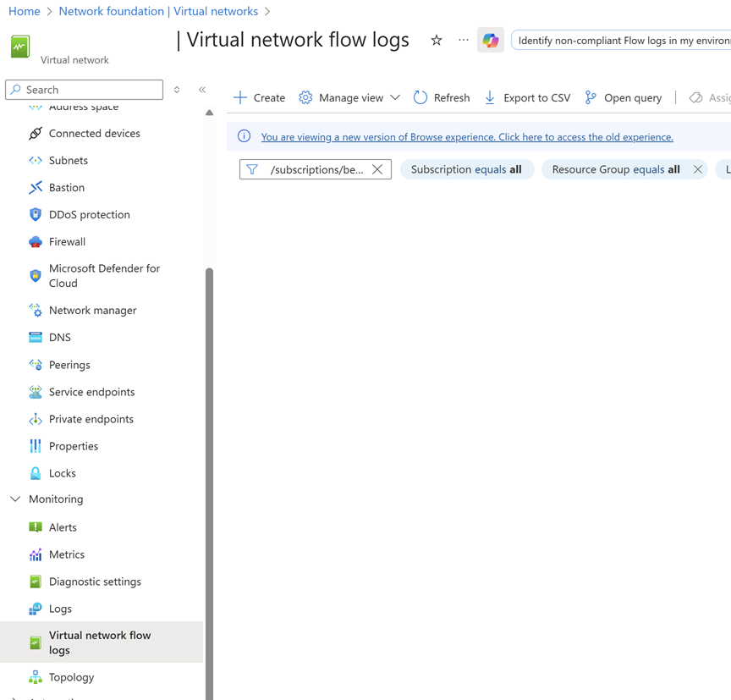Open Subnets menu label
Screen dimensions: 731x700
pyautogui.click(x=69, y=161)
